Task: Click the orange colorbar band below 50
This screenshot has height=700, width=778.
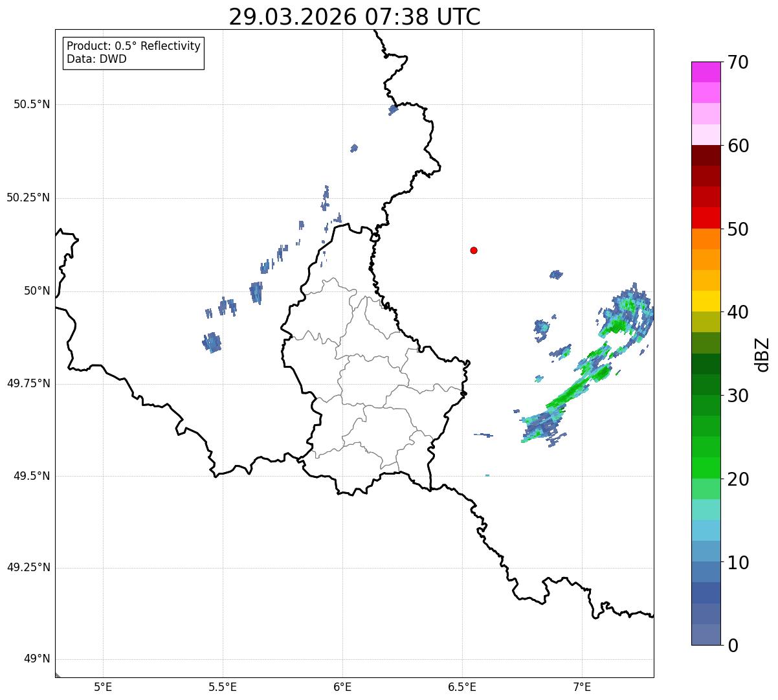Action: click(706, 239)
